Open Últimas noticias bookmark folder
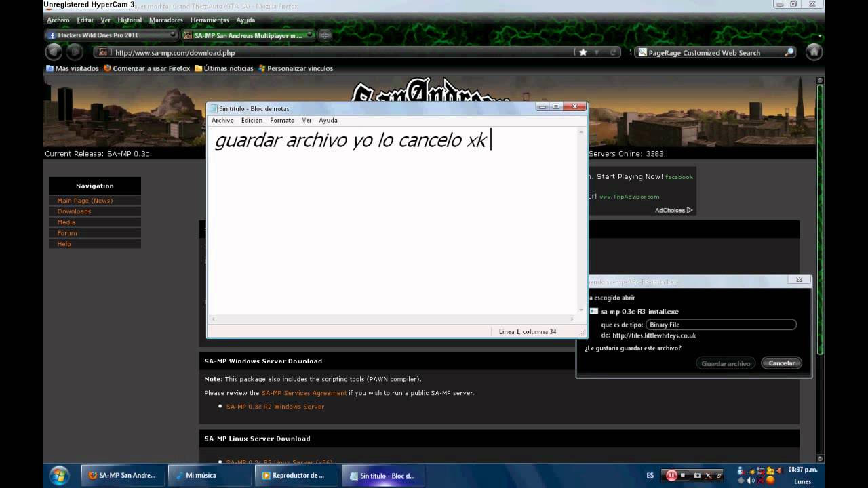 pyautogui.click(x=223, y=68)
